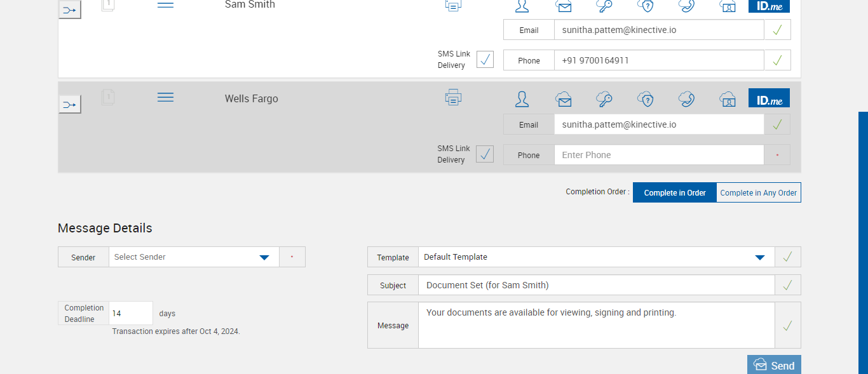Select Complete in Any Order option
Screen dimensions: 868x374
tap(758, 192)
